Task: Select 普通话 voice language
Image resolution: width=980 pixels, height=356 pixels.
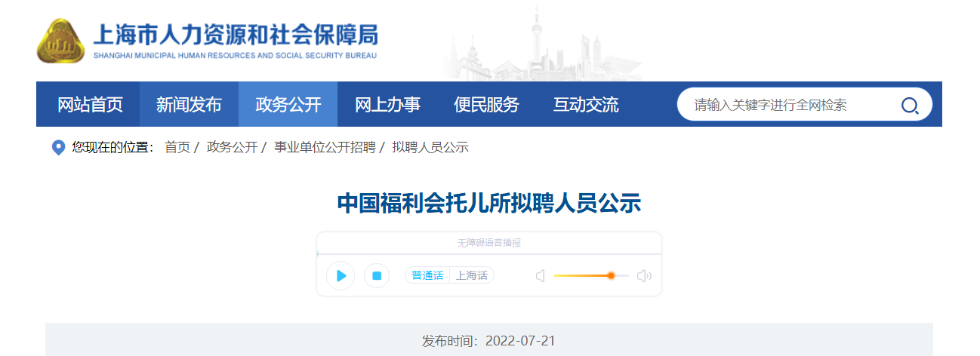Action: (x=427, y=275)
